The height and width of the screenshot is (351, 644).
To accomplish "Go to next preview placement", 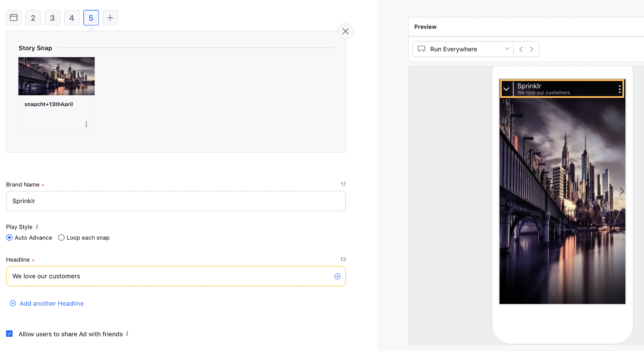I will (532, 49).
